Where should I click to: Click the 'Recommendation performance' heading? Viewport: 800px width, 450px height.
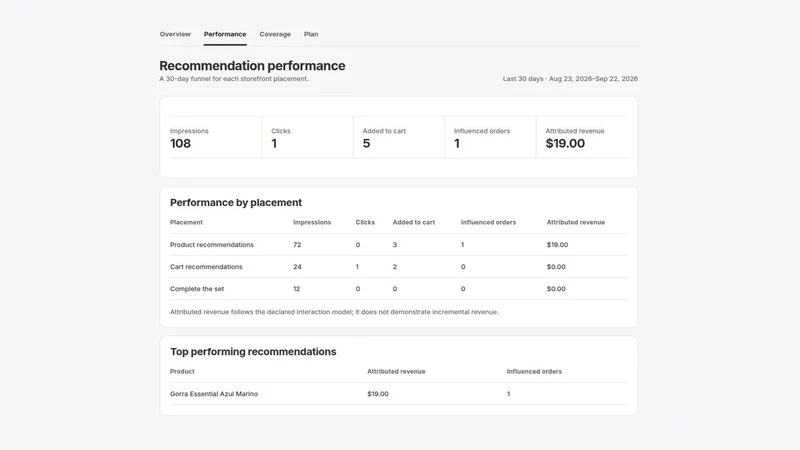[252, 66]
